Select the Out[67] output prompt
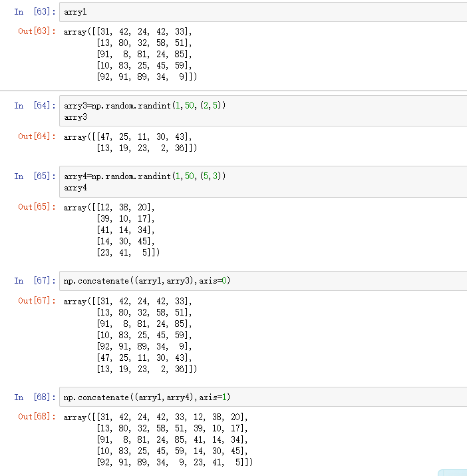467x476 pixels. (37, 300)
